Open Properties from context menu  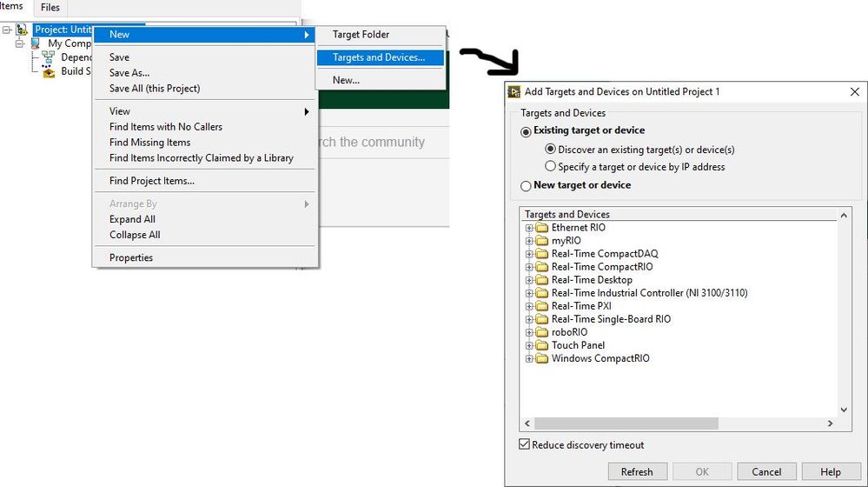tap(205, 257)
